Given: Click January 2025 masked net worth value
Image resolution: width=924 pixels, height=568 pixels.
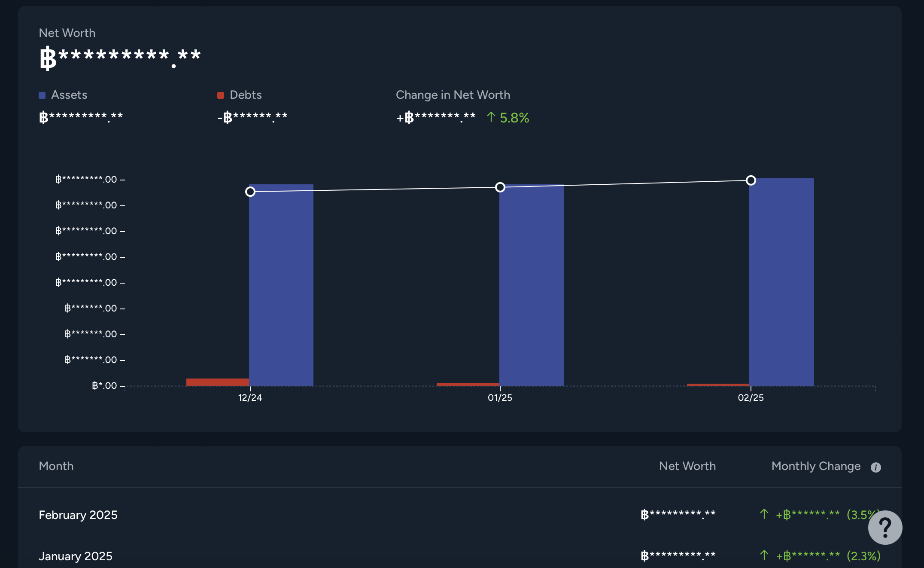Looking at the screenshot, I should (678, 556).
